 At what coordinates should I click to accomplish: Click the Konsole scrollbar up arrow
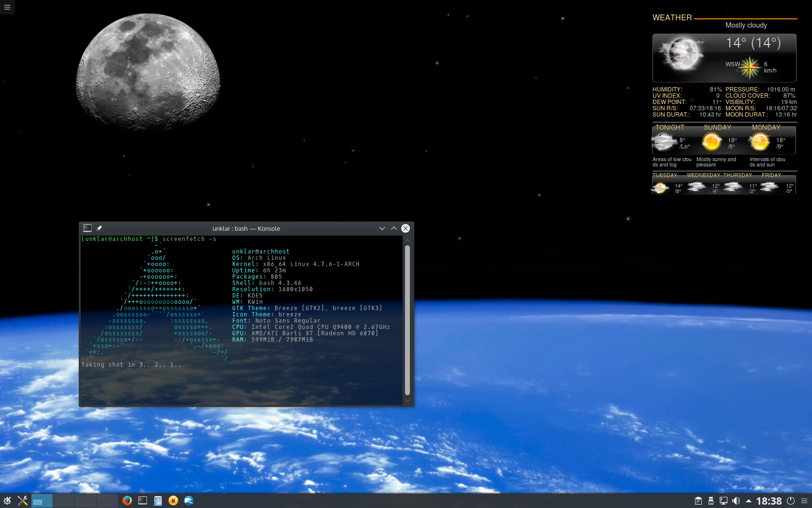[407, 240]
